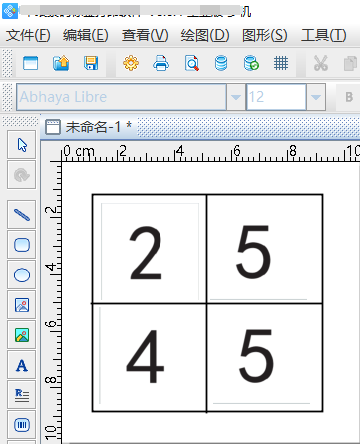Open the 文件(F) menu
360x444 pixels.
point(28,35)
